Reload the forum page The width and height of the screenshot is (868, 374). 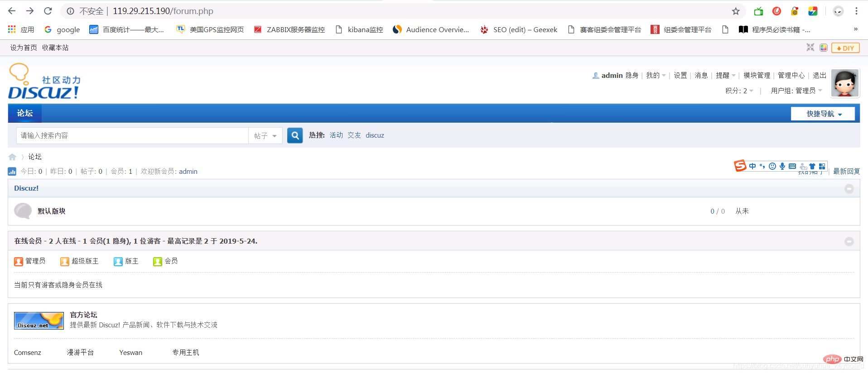click(48, 11)
